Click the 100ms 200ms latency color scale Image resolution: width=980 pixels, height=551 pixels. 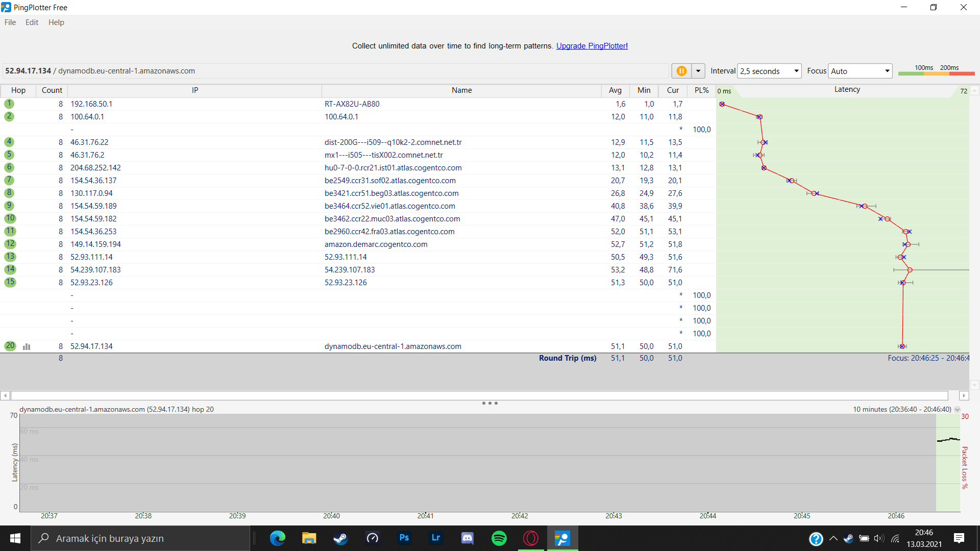(x=936, y=71)
